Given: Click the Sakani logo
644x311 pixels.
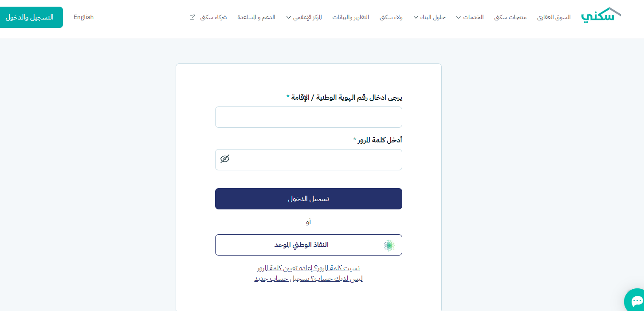Looking at the screenshot, I should pos(601,16).
